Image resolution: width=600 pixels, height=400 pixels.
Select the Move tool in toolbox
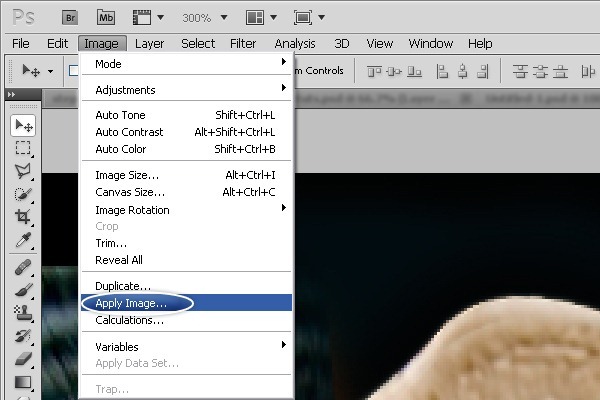click(x=23, y=125)
